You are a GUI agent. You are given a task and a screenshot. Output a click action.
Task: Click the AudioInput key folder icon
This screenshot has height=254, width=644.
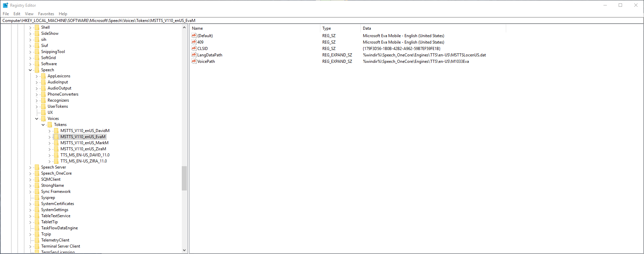(x=44, y=82)
